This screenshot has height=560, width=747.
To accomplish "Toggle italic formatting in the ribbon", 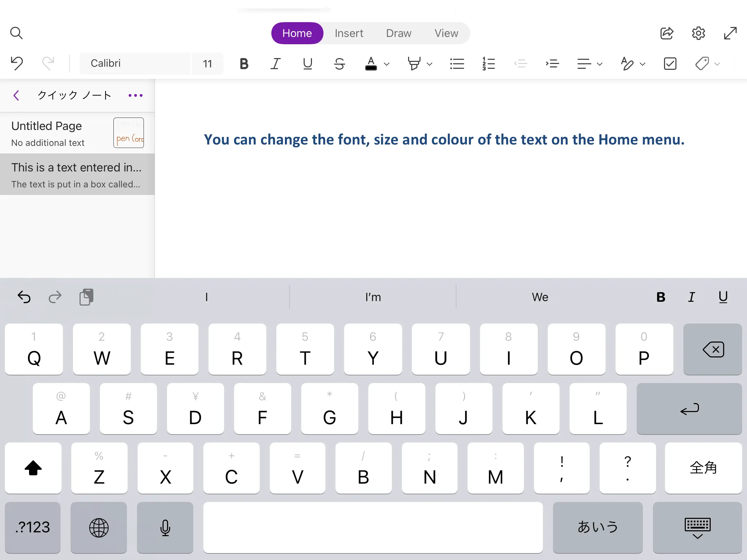I will coord(275,64).
